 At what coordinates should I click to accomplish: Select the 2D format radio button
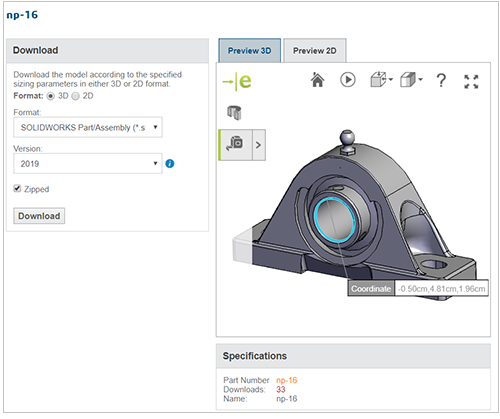click(76, 96)
